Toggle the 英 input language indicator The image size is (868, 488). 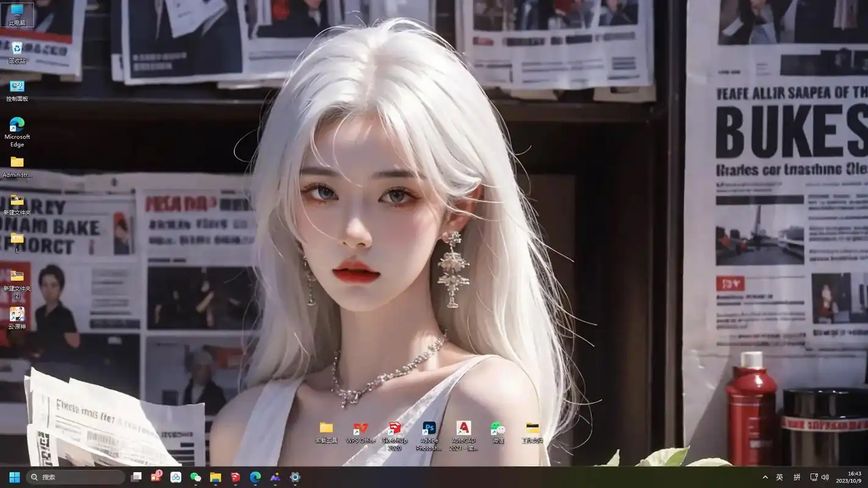click(779, 477)
